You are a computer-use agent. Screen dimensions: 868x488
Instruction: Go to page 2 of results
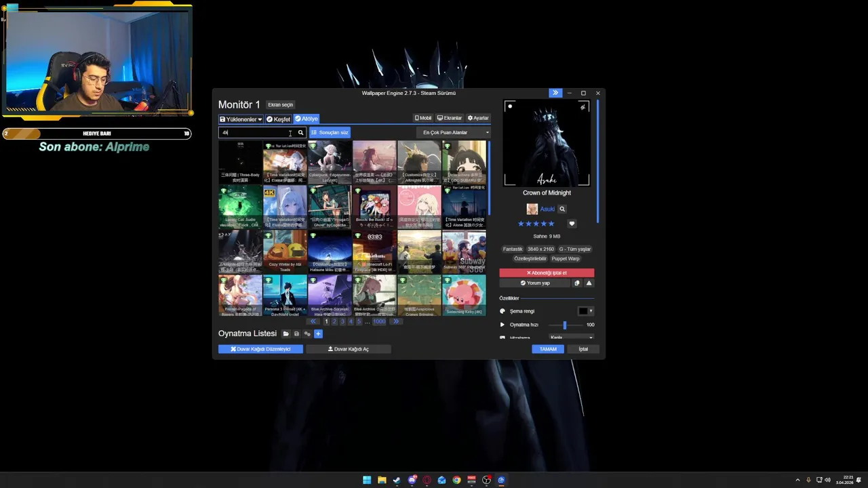[334, 321]
